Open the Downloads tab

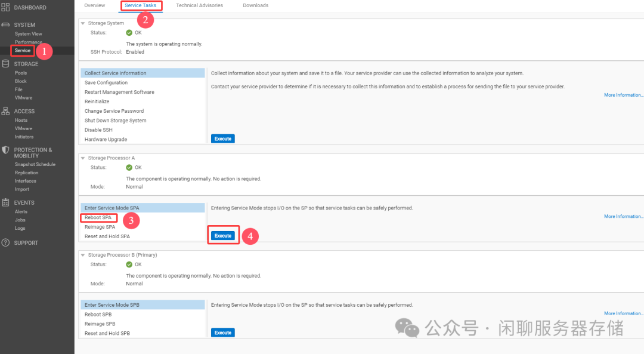(255, 5)
